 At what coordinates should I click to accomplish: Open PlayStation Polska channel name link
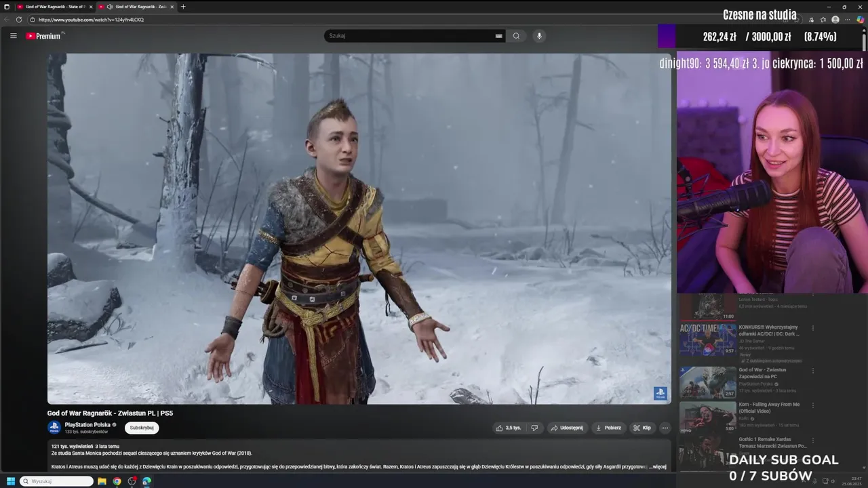click(87, 425)
